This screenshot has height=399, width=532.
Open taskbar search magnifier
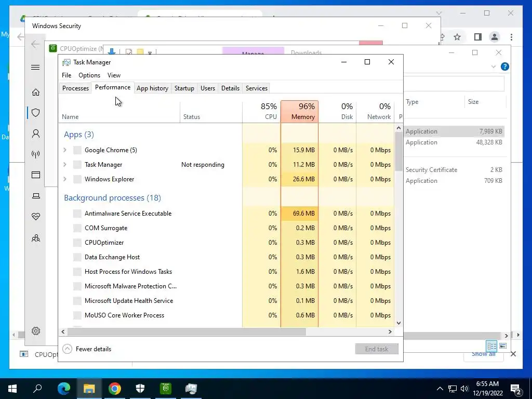[x=37, y=389]
